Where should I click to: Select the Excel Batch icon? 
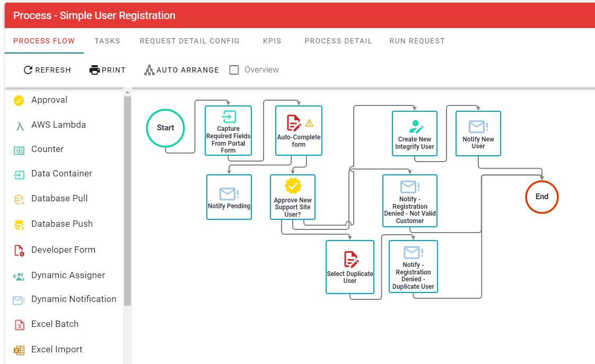(x=19, y=325)
